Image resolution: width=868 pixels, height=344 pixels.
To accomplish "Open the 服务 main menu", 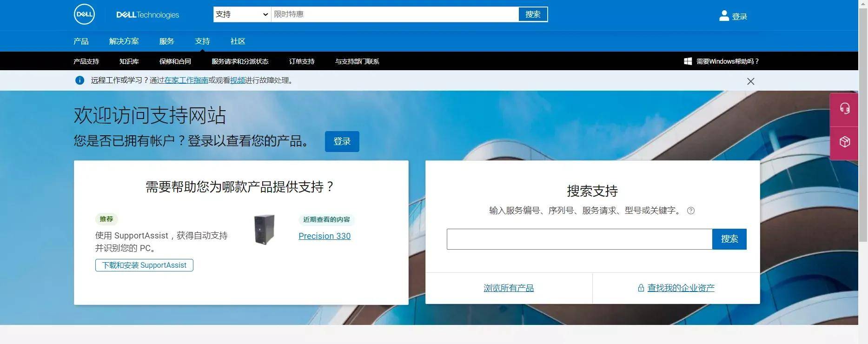I will pyautogui.click(x=166, y=41).
